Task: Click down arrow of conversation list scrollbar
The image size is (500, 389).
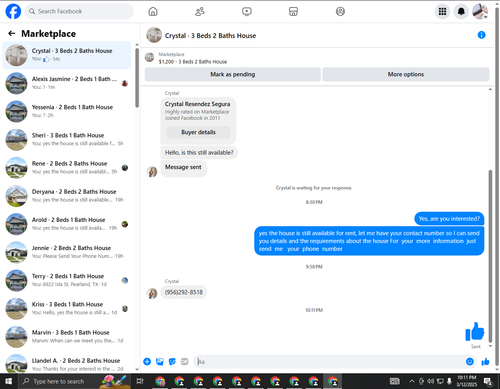Action: [137, 369]
